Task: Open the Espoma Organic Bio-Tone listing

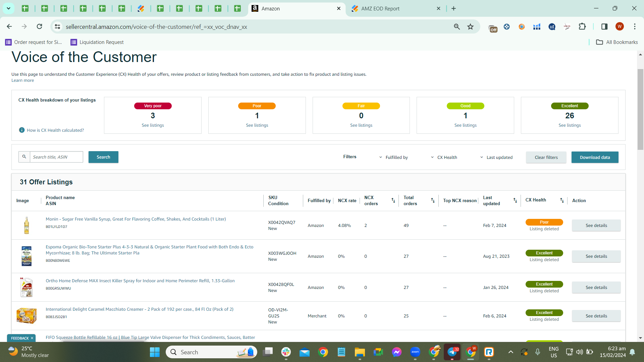Action: click(x=150, y=250)
